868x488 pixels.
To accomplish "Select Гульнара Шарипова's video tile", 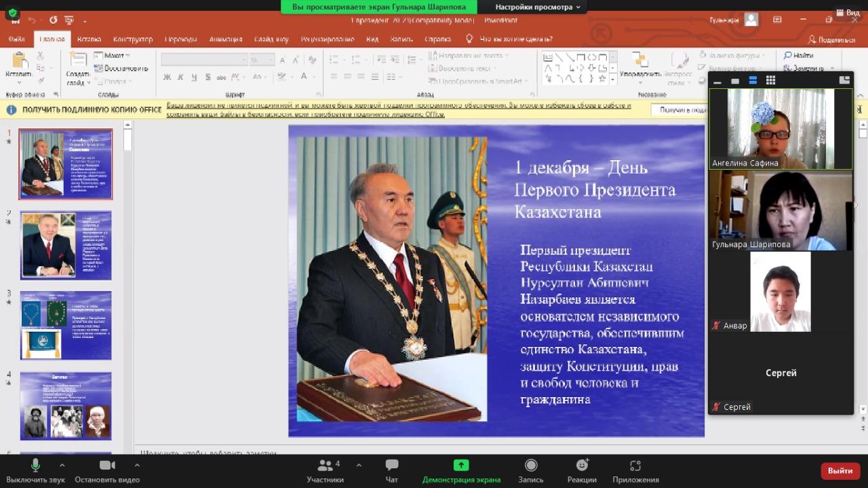I will pos(781,210).
